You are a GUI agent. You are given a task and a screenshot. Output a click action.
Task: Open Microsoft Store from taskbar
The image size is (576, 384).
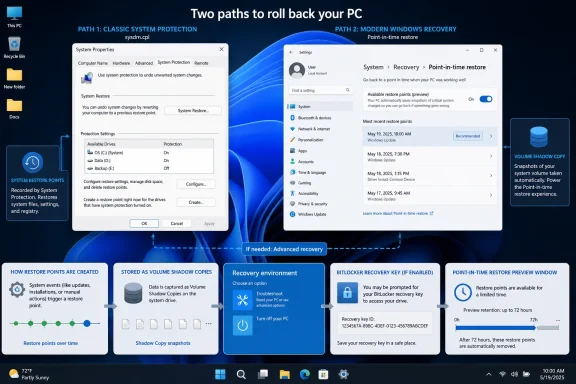pos(323,374)
